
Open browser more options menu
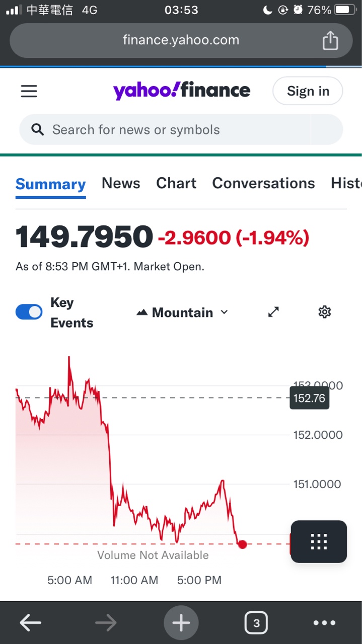pyautogui.click(x=324, y=623)
